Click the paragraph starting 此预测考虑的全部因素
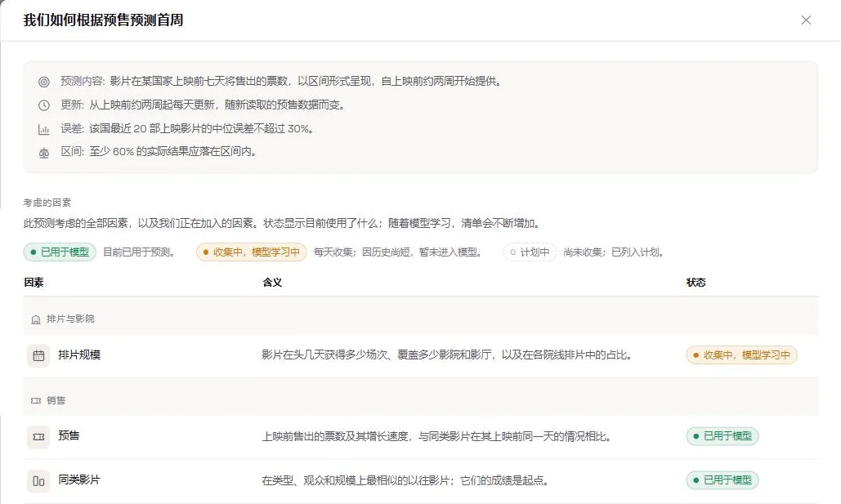 pos(283,223)
